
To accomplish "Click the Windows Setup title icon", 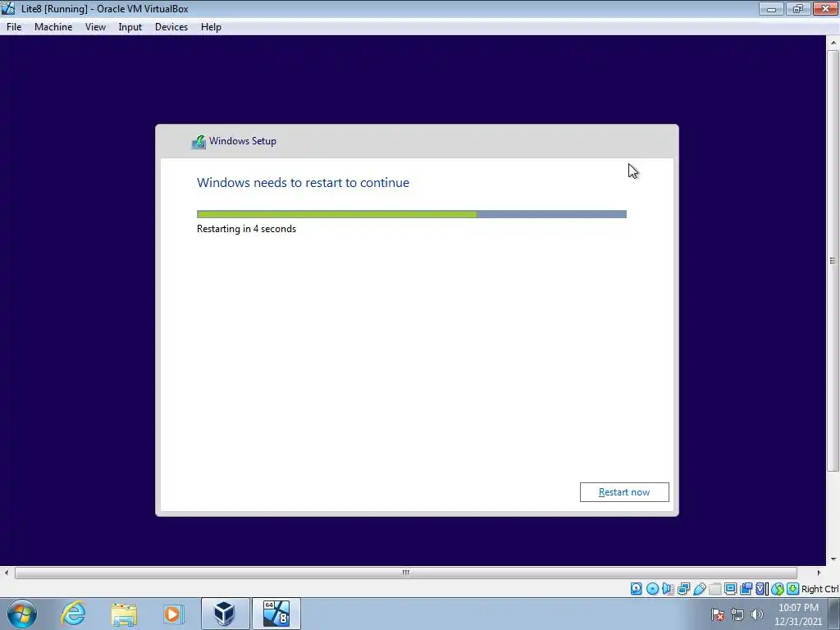I will [x=199, y=141].
